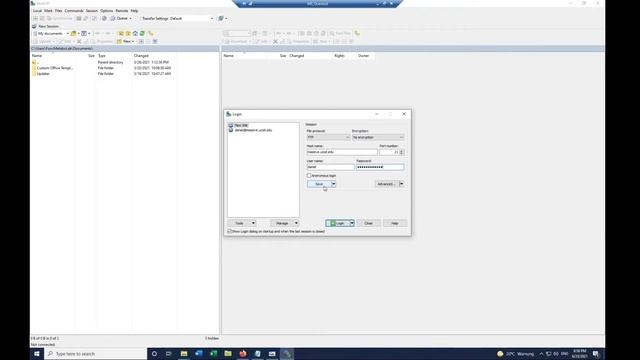Click the local select files plus icon
Image resolution: width=640 pixels, height=360 pixels.
[x=141, y=41]
